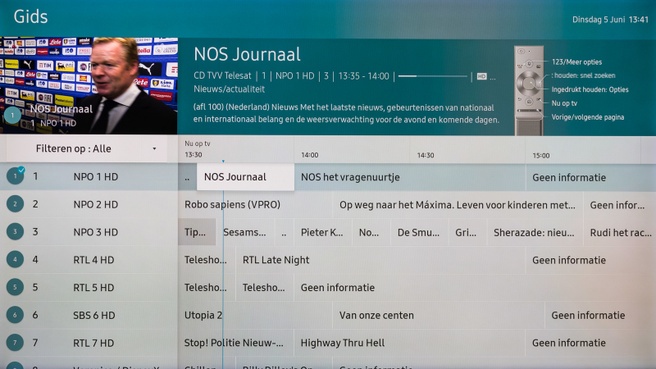Click the remote control illustration
This screenshot has height=369, width=656.
529,90
